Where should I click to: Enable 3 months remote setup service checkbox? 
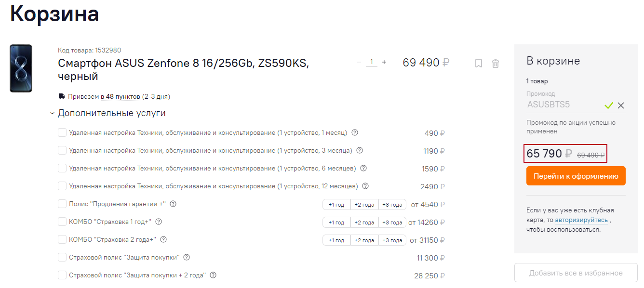[62, 150]
